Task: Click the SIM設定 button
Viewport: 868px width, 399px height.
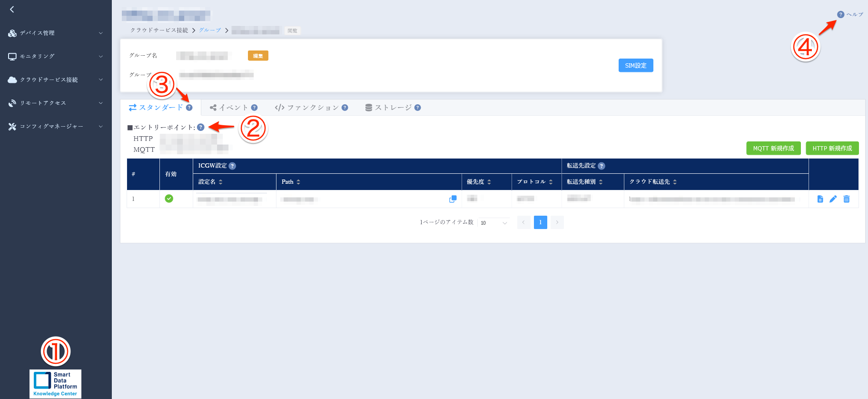Action: (x=636, y=65)
